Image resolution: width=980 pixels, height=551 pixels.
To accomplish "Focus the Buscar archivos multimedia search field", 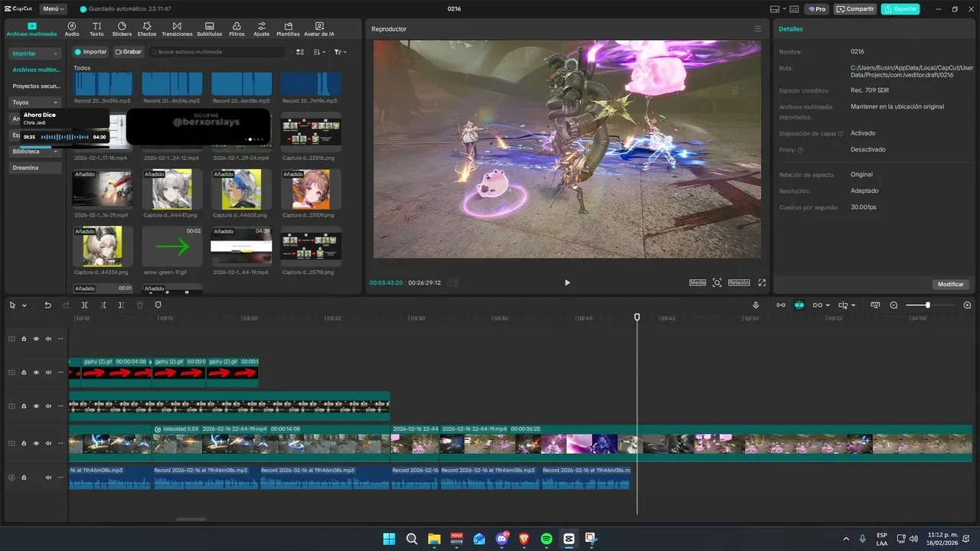I will click(217, 52).
